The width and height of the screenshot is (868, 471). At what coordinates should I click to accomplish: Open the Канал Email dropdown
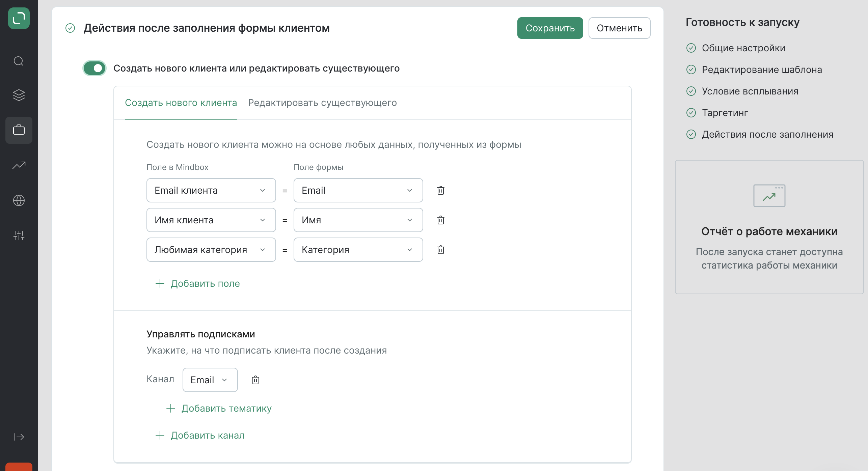click(x=210, y=380)
